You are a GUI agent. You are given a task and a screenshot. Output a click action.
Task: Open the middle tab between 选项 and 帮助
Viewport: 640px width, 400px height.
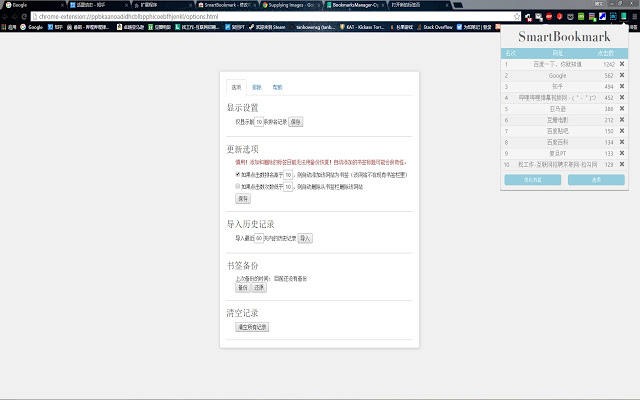pos(257,87)
